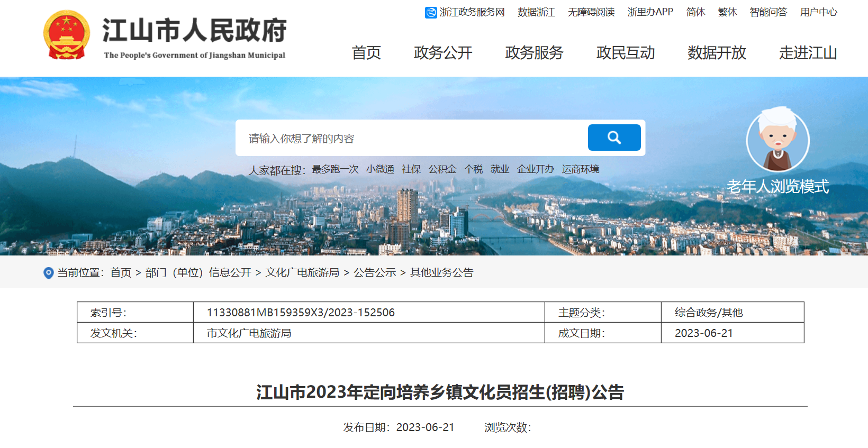Click the elderly avatar illustration
Viewport: 868px width, 448px height.
coord(777,139)
